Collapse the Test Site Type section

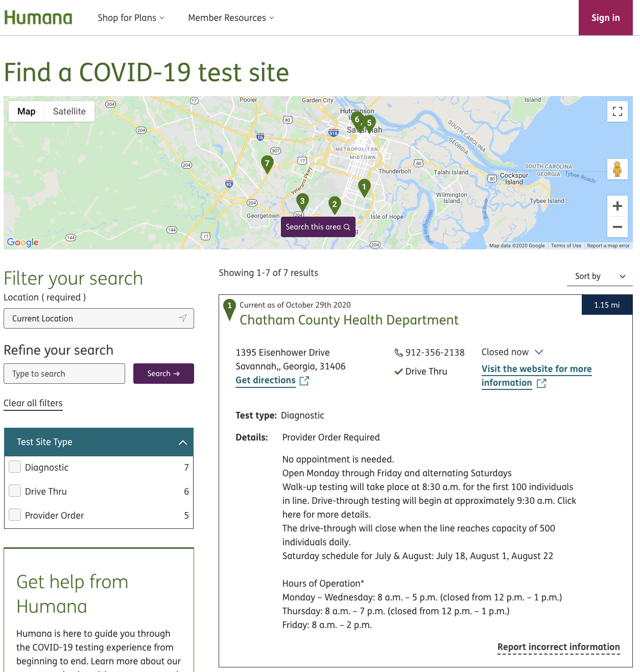pos(182,443)
